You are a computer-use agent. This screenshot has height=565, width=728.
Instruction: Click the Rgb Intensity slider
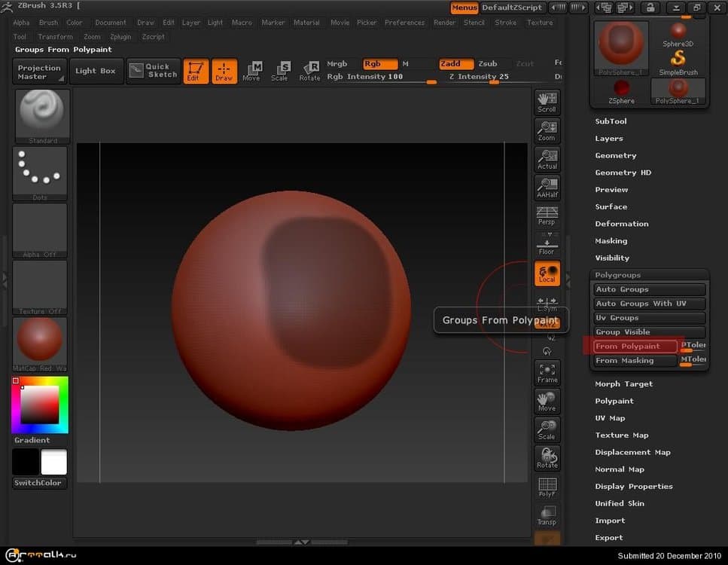pos(382,77)
